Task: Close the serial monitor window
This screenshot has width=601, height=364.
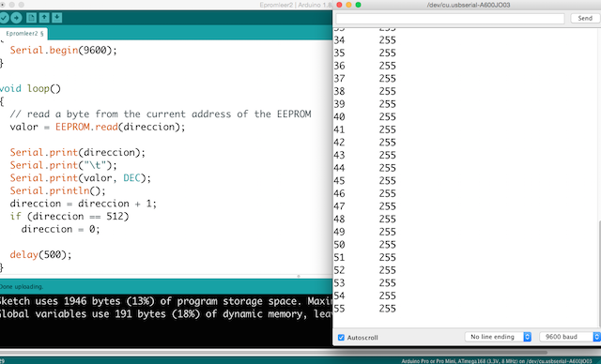Action: pyautogui.click(x=339, y=5)
